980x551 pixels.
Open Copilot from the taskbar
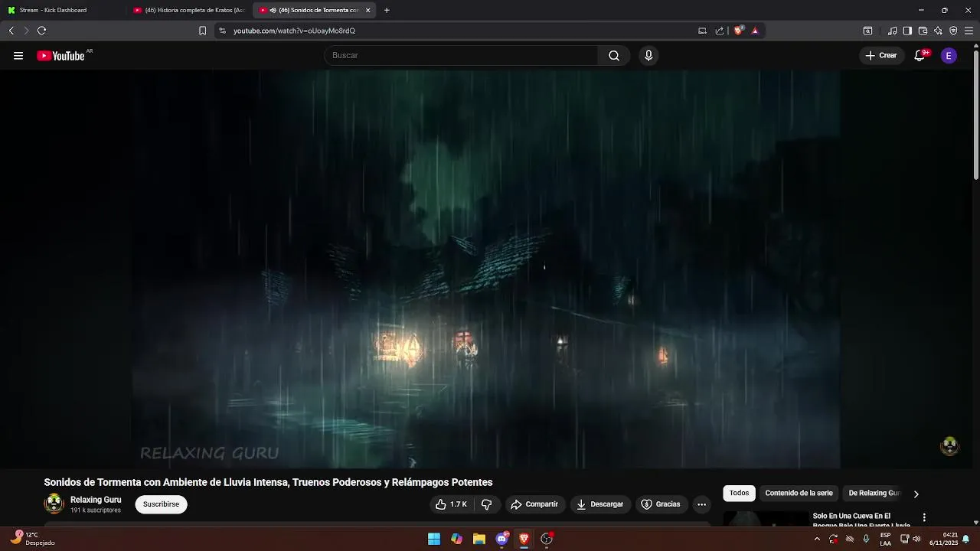click(x=456, y=539)
